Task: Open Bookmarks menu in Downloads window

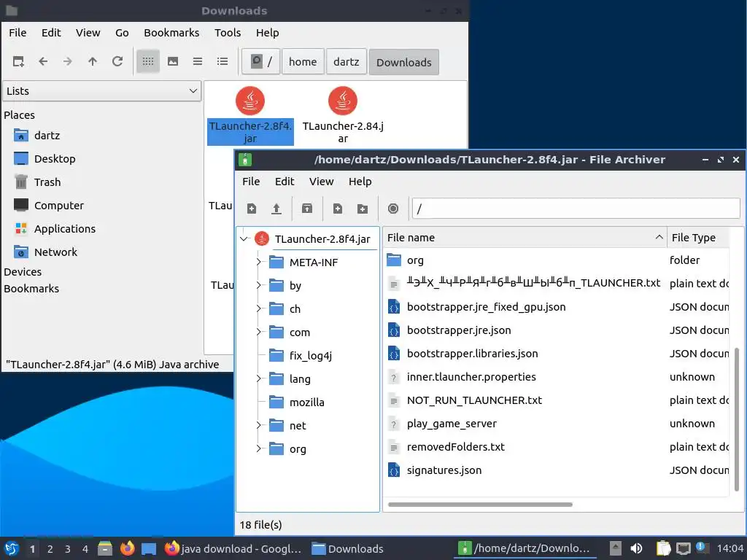Action: click(171, 33)
